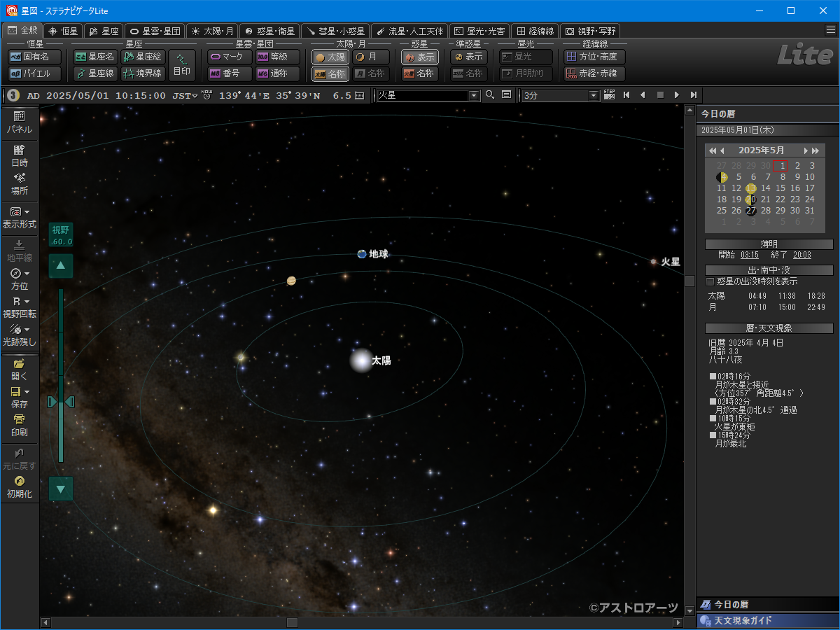Toggle nebula 等級 magnitude labels

pos(277,57)
